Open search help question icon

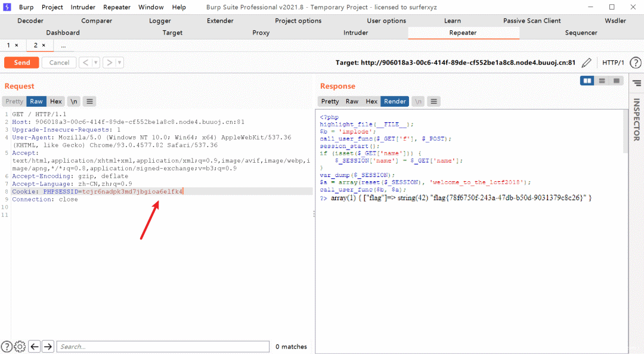(7, 347)
